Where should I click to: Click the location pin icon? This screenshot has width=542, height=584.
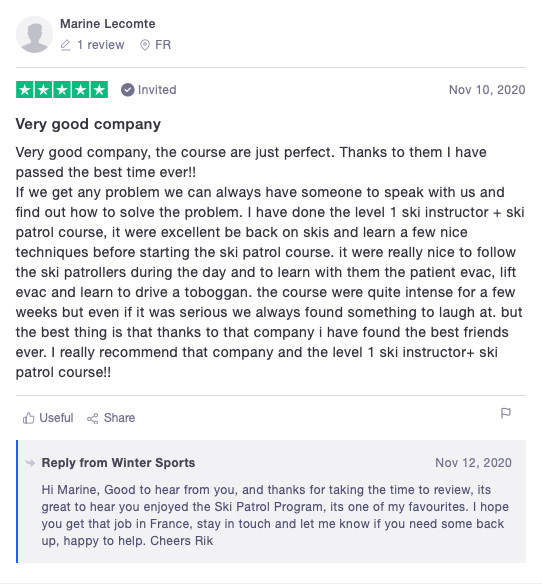pyautogui.click(x=145, y=45)
